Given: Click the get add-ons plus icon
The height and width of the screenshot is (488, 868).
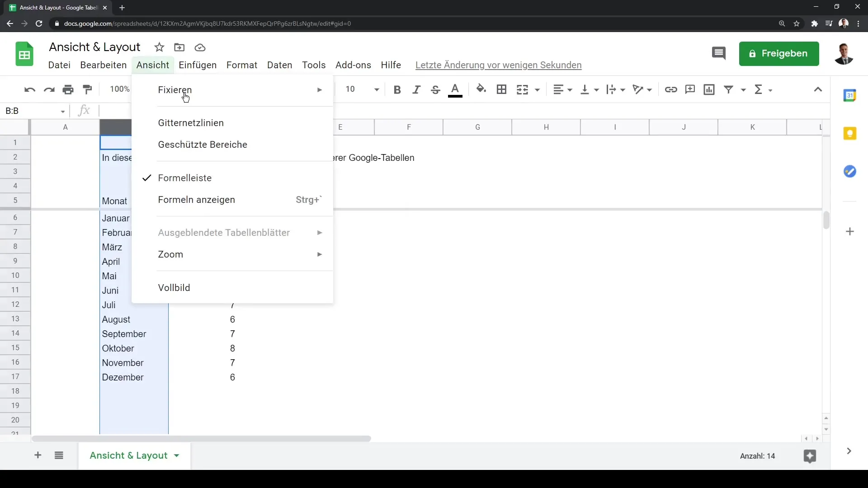Looking at the screenshot, I should click(x=850, y=231).
